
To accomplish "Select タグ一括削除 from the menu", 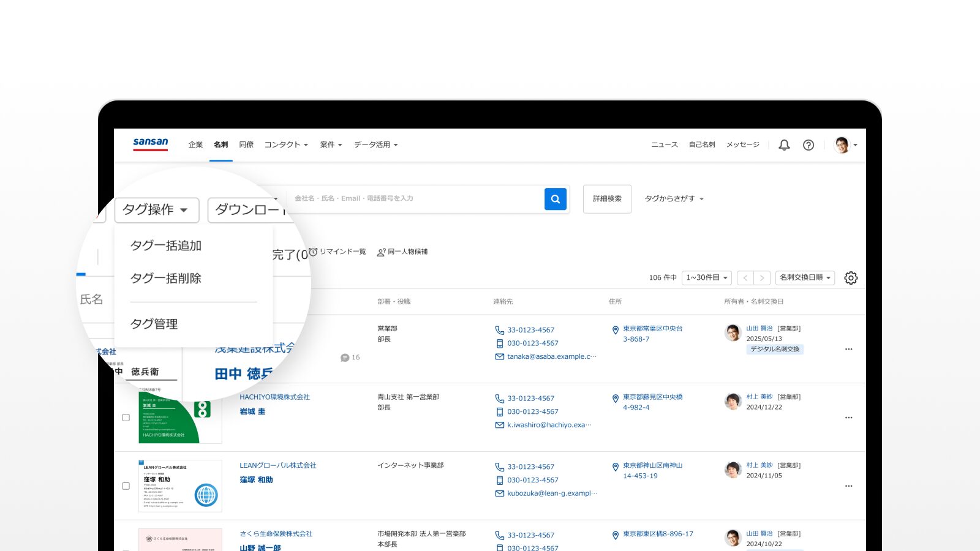I will [x=166, y=279].
